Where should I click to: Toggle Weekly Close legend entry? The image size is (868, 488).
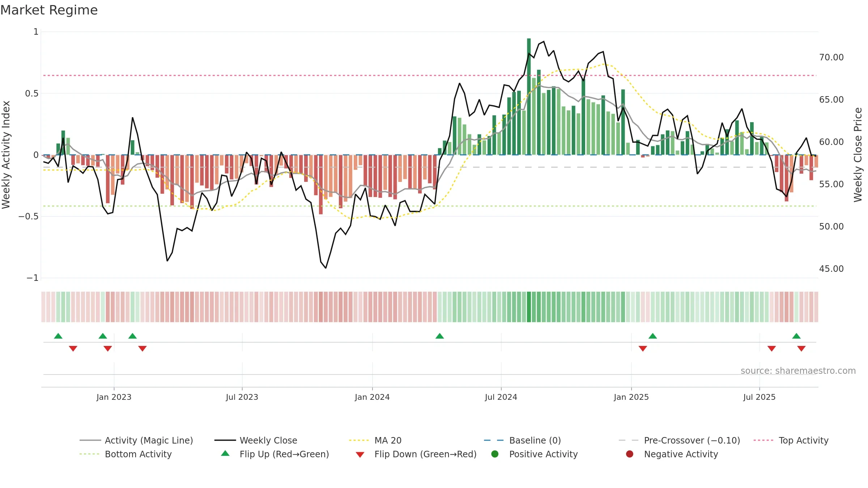[x=256, y=440]
